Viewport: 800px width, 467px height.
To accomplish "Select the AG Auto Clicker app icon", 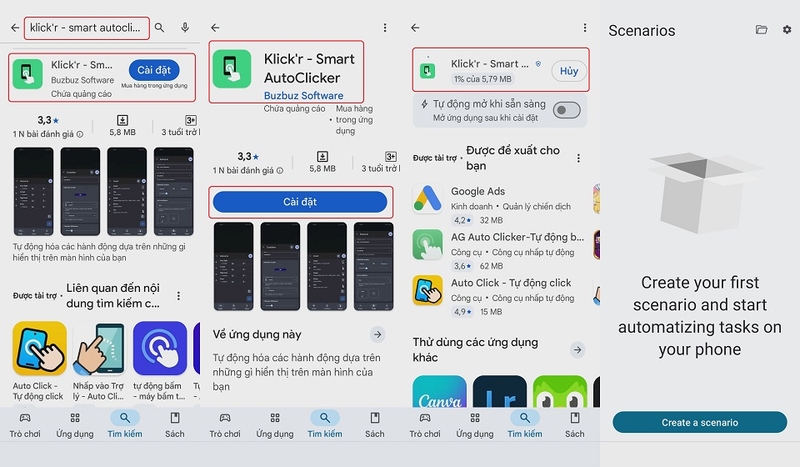I will point(428,244).
